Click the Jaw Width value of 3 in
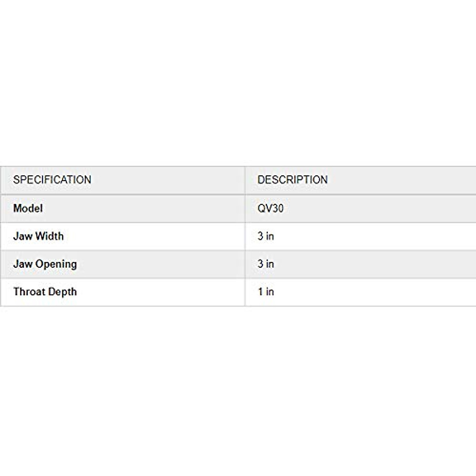 click(x=266, y=236)
